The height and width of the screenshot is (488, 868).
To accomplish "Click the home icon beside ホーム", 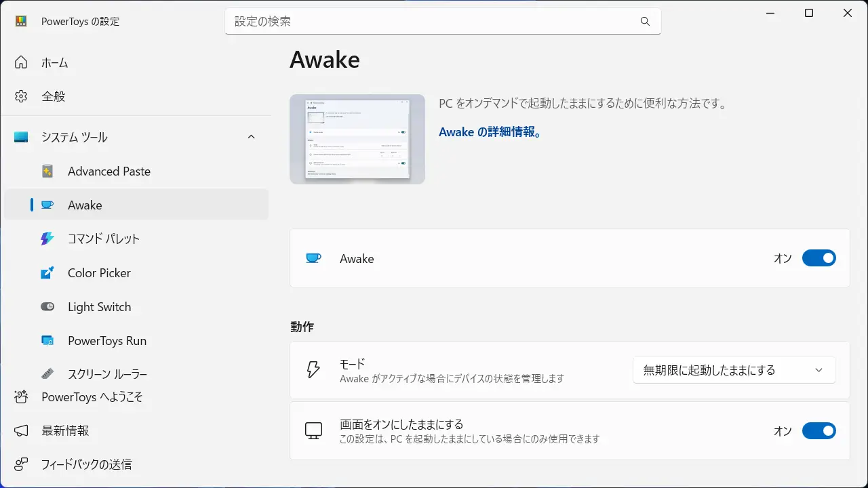I will [x=21, y=62].
